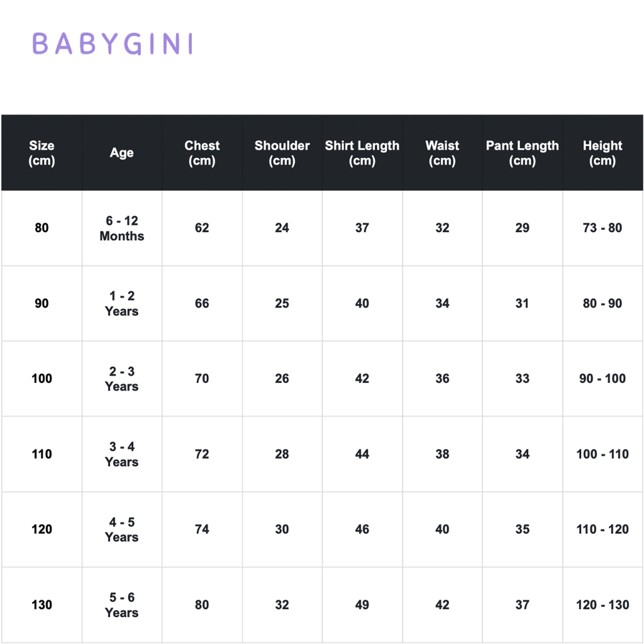Image resolution: width=644 pixels, height=644 pixels.
Task: Select pant length value 29 cell
Action: pyautogui.click(x=523, y=228)
